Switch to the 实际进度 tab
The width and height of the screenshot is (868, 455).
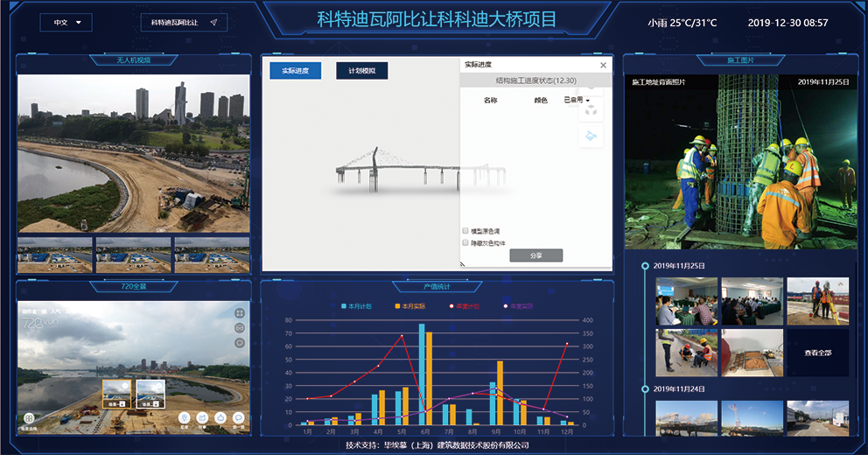tap(295, 71)
